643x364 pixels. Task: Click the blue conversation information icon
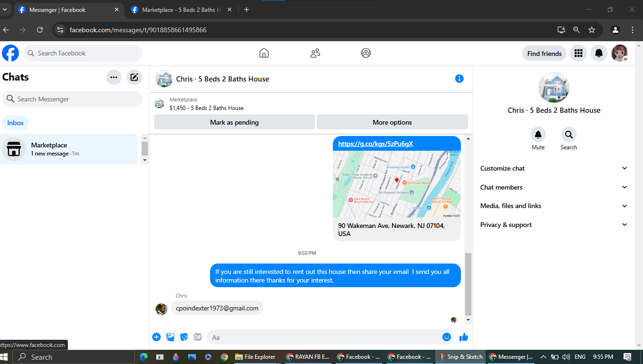(459, 79)
